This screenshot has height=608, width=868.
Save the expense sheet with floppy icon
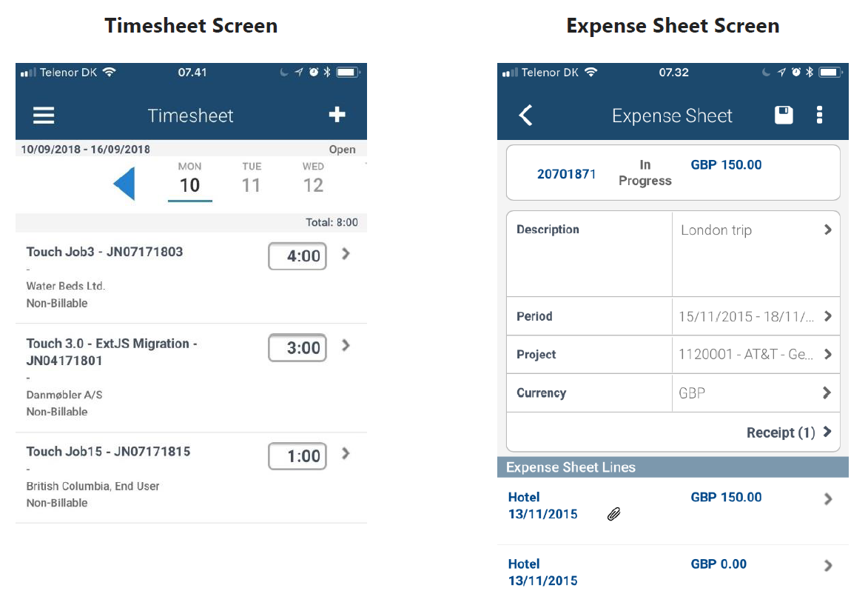[784, 115]
